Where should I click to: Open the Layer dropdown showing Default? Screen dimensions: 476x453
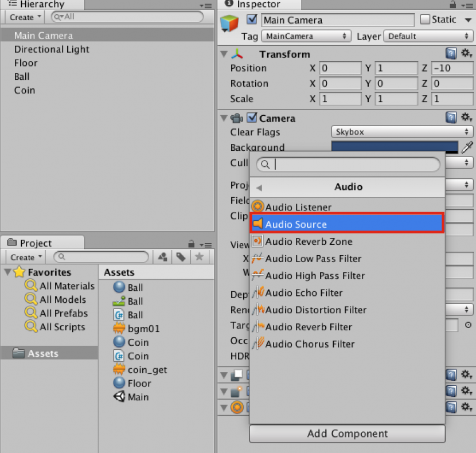click(428, 36)
